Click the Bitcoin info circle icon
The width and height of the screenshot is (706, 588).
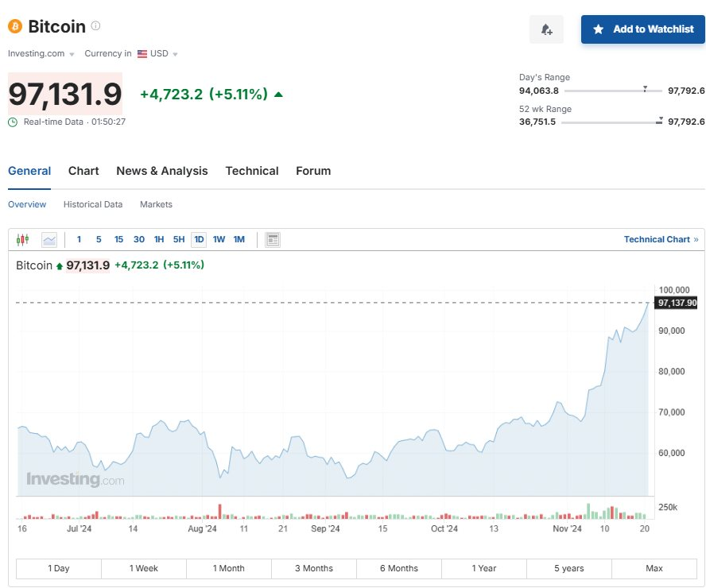tap(96, 26)
